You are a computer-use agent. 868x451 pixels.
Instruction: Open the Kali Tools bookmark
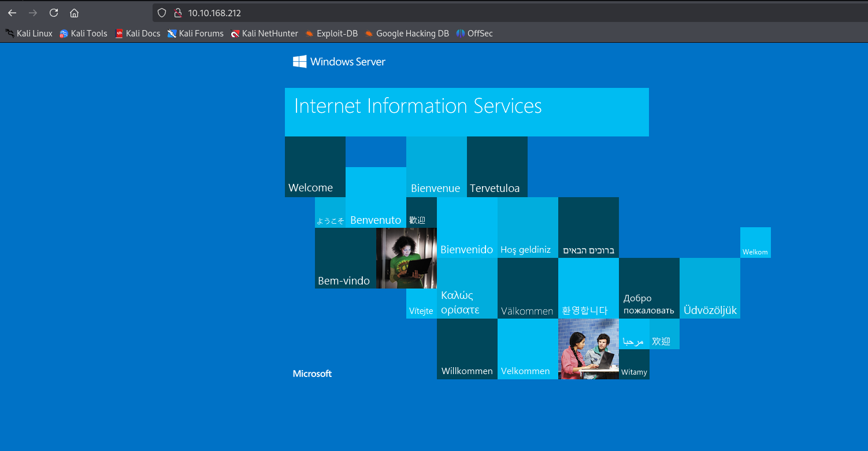[x=83, y=34]
